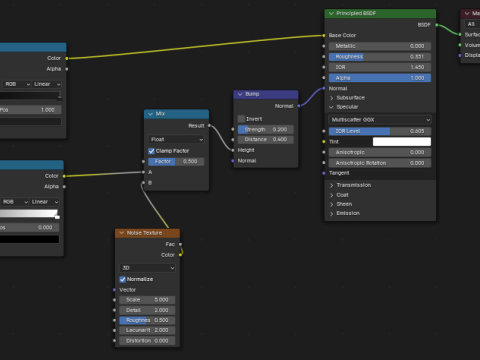Screen dimensions: 480x360
Task: Click the Scale field in Noise Texture
Action: (x=147, y=300)
